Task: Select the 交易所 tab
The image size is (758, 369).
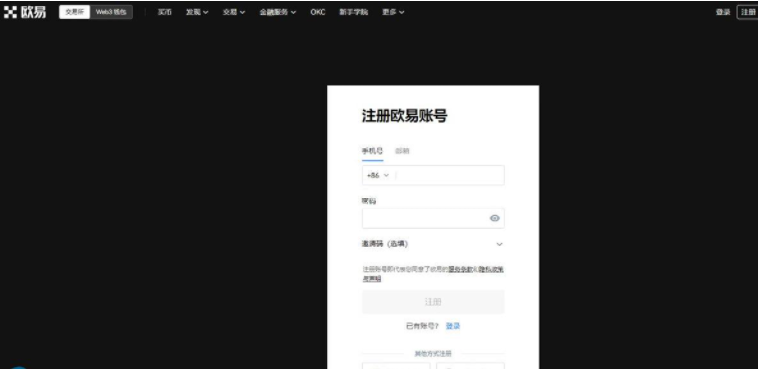Action: (74, 12)
